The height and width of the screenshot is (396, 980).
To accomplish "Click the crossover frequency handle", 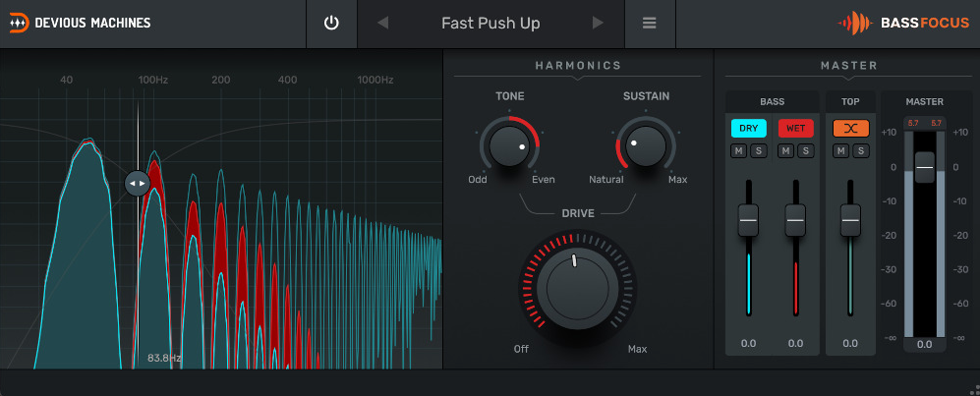I will [138, 184].
